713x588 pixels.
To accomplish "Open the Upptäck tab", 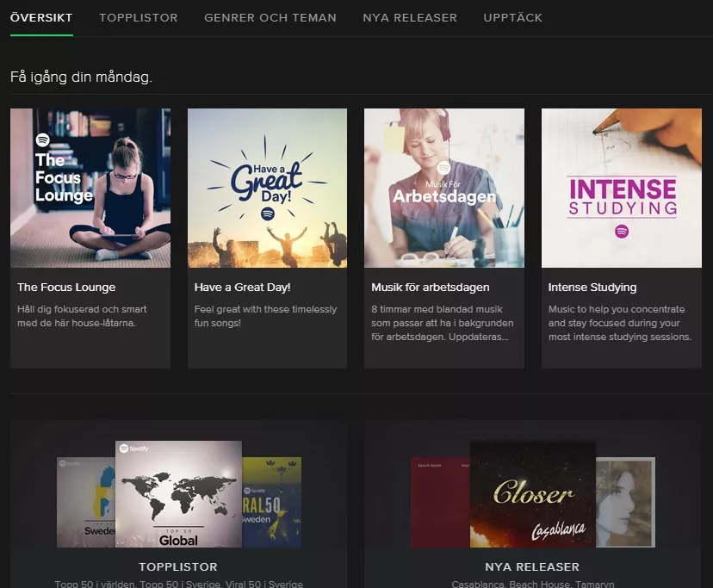I will coord(512,18).
